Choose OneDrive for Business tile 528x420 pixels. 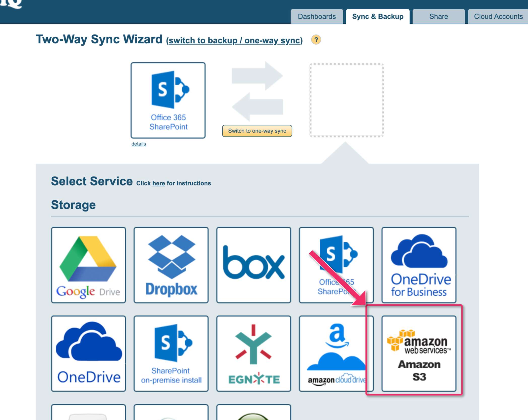[419, 265]
